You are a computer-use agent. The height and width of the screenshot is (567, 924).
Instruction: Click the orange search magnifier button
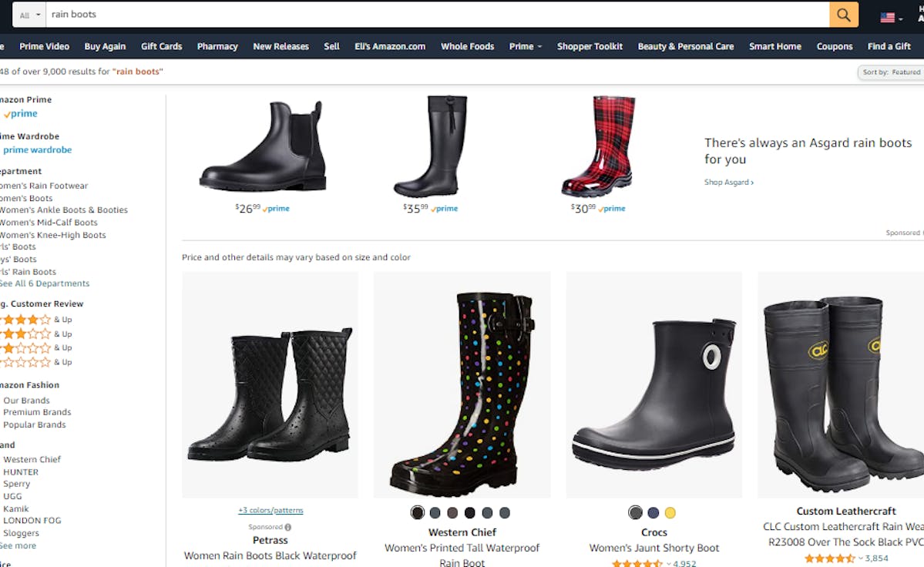pos(843,15)
